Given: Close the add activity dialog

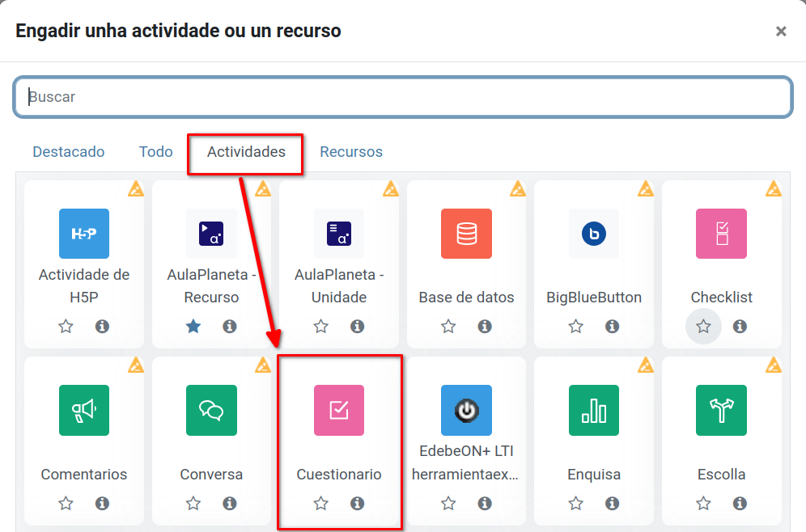Looking at the screenshot, I should [x=781, y=32].
